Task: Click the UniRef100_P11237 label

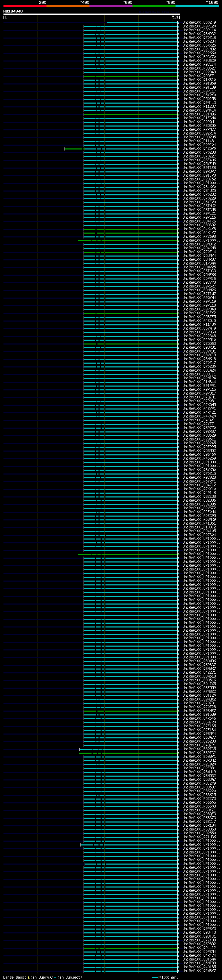Action: 199,106
